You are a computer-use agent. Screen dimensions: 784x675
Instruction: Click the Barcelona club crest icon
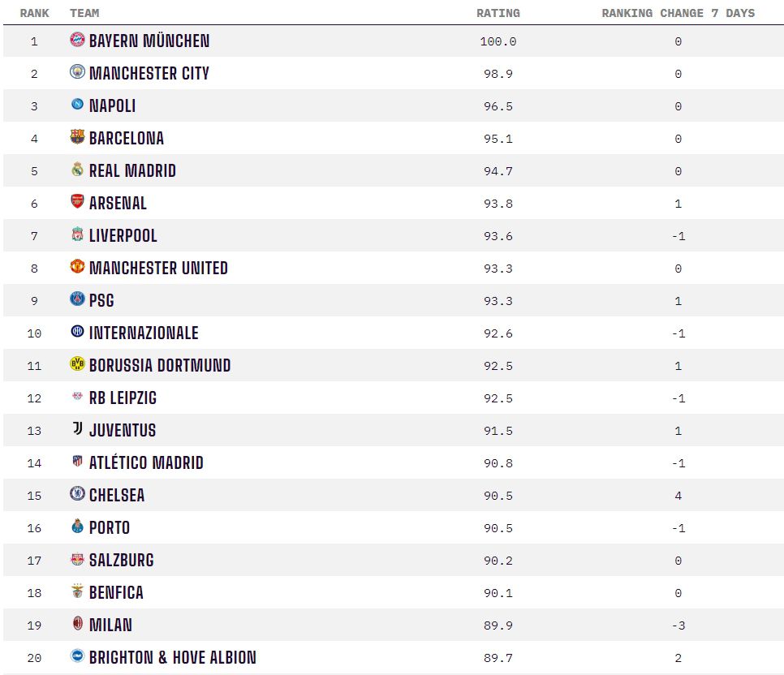point(77,137)
